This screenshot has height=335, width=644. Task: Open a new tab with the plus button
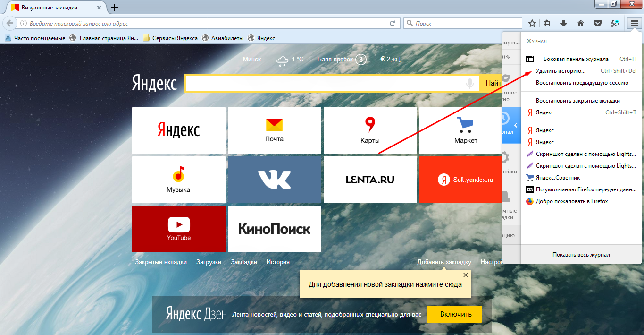(115, 8)
